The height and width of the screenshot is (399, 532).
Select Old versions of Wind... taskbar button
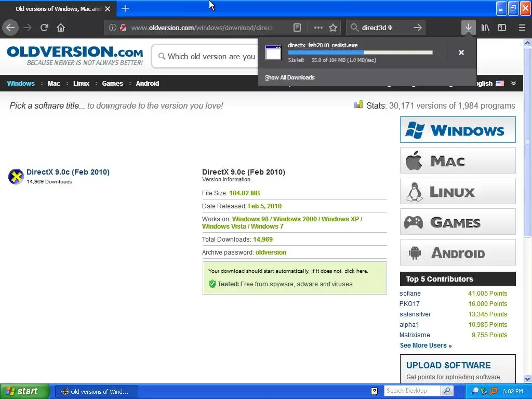(96, 392)
